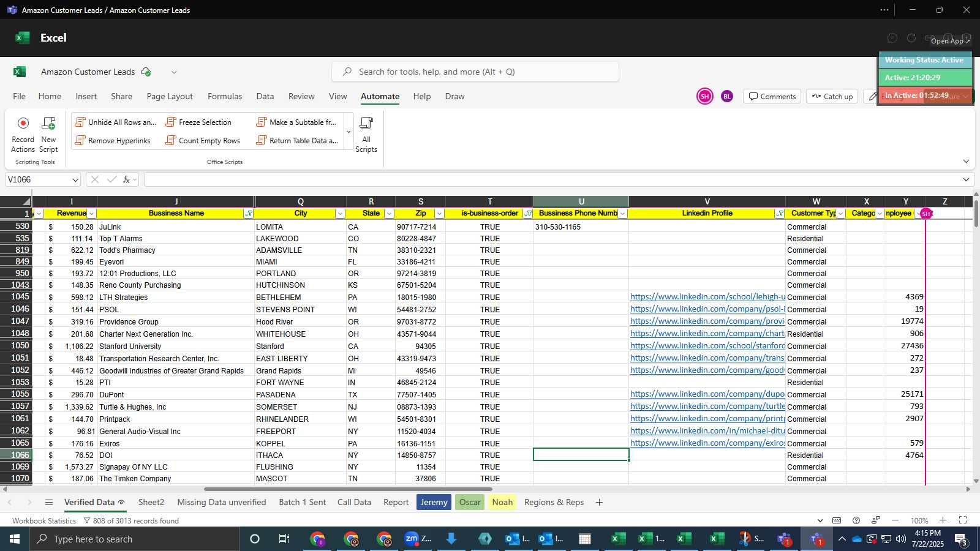
Task: Switch to the Call Data sheet tab
Action: point(354,502)
